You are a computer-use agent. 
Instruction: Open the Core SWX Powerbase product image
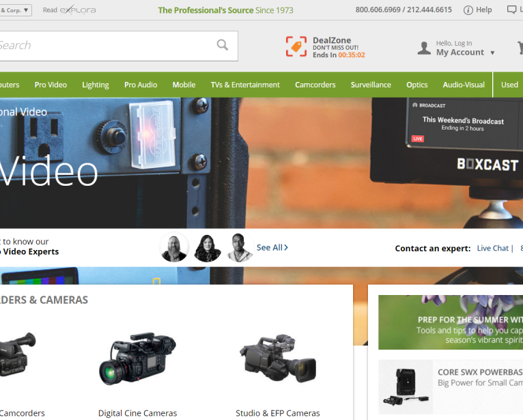pyautogui.click(x=406, y=387)
